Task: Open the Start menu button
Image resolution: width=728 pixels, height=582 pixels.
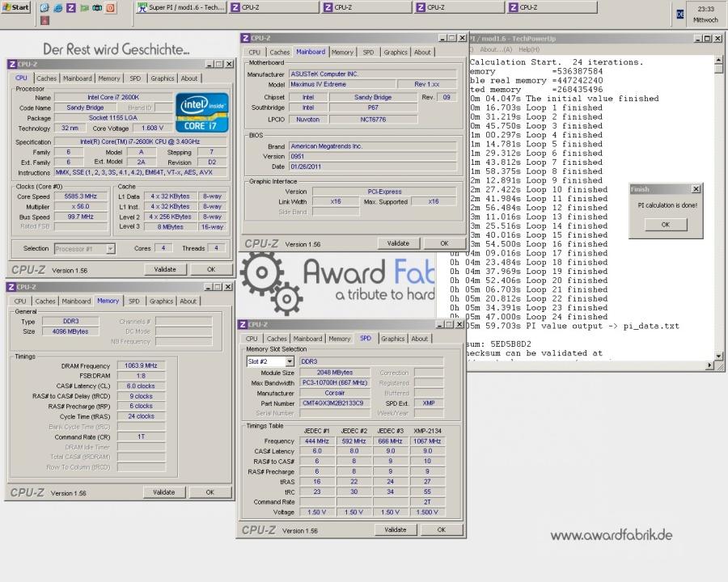Action: coord(15,7)
